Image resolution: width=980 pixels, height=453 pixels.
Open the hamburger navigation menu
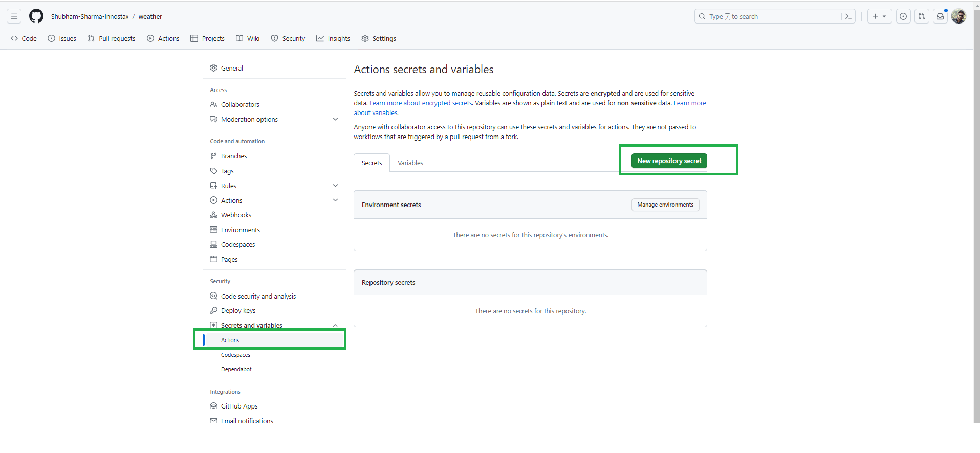click(x=14, y=16)
